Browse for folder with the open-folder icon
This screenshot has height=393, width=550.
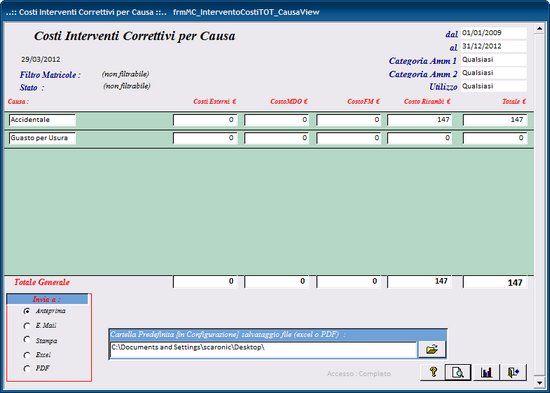click(x=432, y=349)
